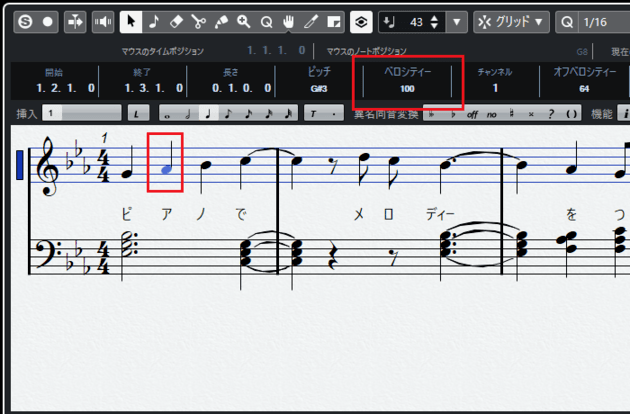Viewport: 630px width, 414px height.
Task: Expand dropdown arrow beside insert velocity 43
Action: 457,21
